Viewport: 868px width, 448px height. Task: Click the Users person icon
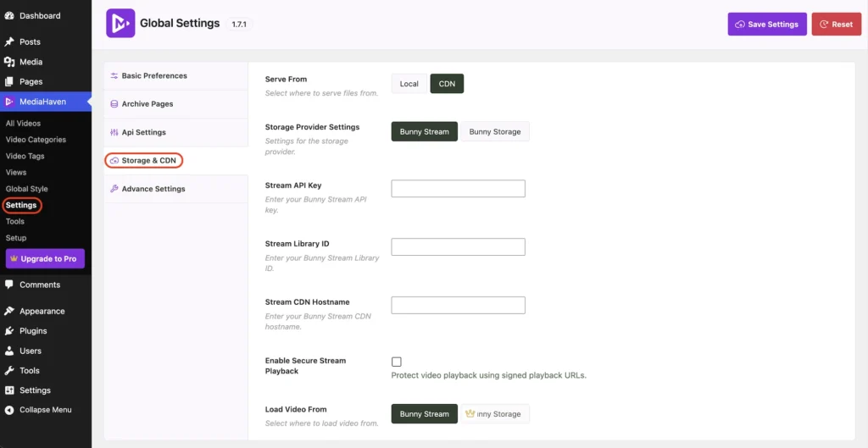[8, 351]
